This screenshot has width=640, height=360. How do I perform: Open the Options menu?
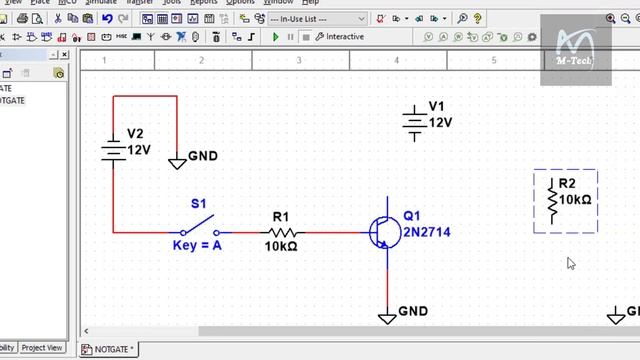click(240, 2)
